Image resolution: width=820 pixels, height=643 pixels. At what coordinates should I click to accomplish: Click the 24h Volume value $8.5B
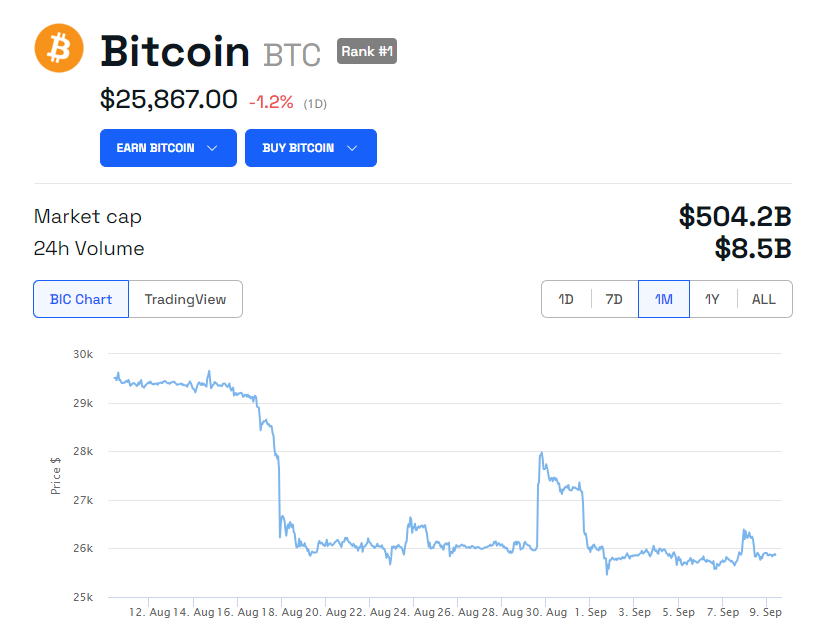coord(755,248)
